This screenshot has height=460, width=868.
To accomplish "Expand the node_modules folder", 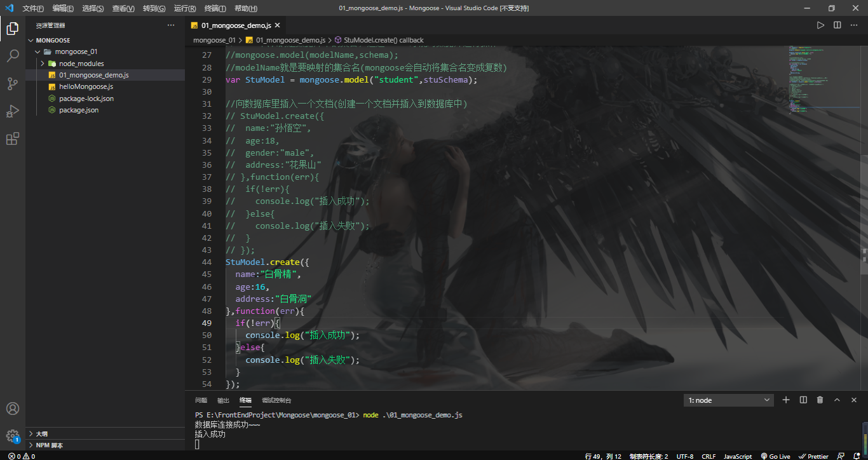I will [43, 64].
